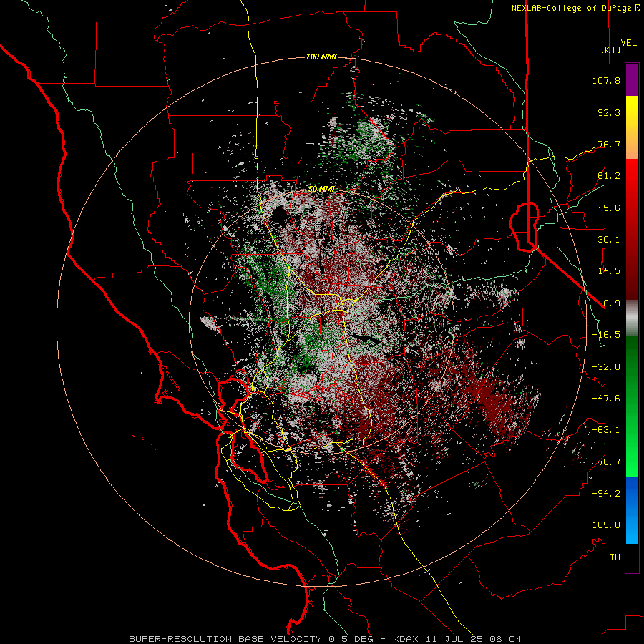Click the TH threshold label

[615, 557]
